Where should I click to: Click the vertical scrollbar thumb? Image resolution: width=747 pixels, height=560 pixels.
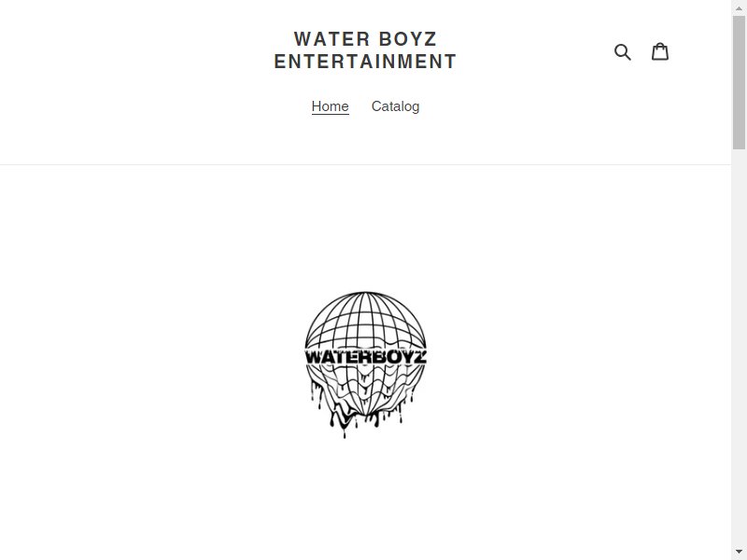click(x=739, y=82)
